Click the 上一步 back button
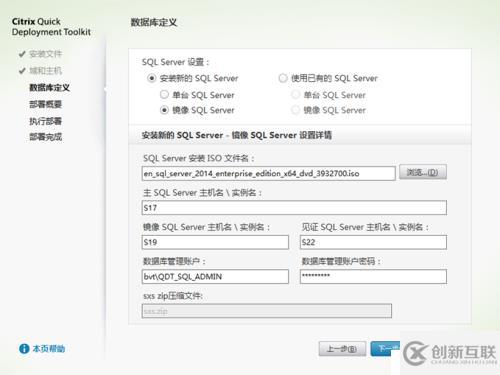The width and height of the screenshot is (500, 375). coord(342,349)
